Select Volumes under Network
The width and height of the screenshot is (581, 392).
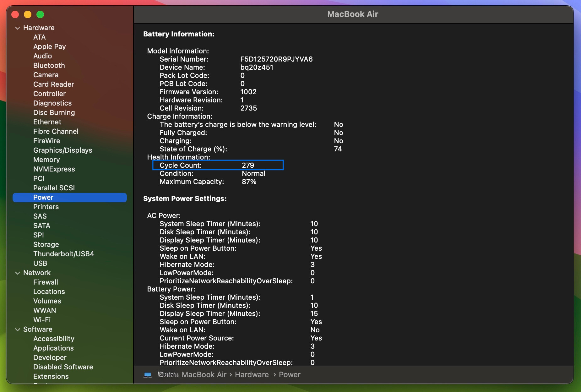pyautogui.click(x=47, y=301)
